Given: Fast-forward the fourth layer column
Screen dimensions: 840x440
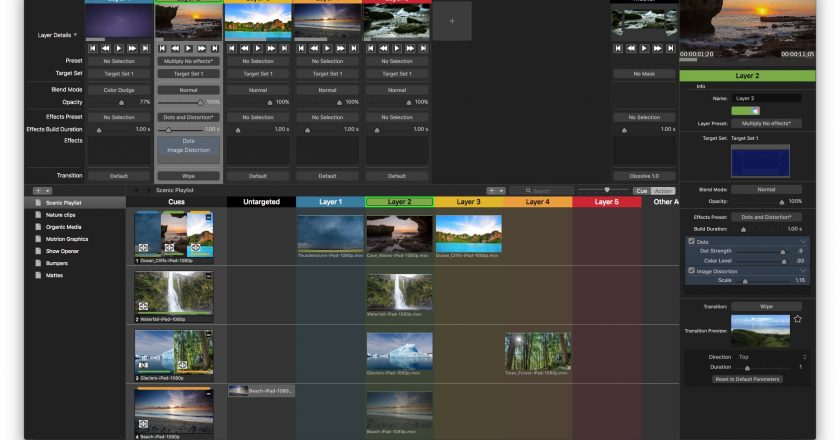Looking at the screenshot, I should tap(341, 48).
